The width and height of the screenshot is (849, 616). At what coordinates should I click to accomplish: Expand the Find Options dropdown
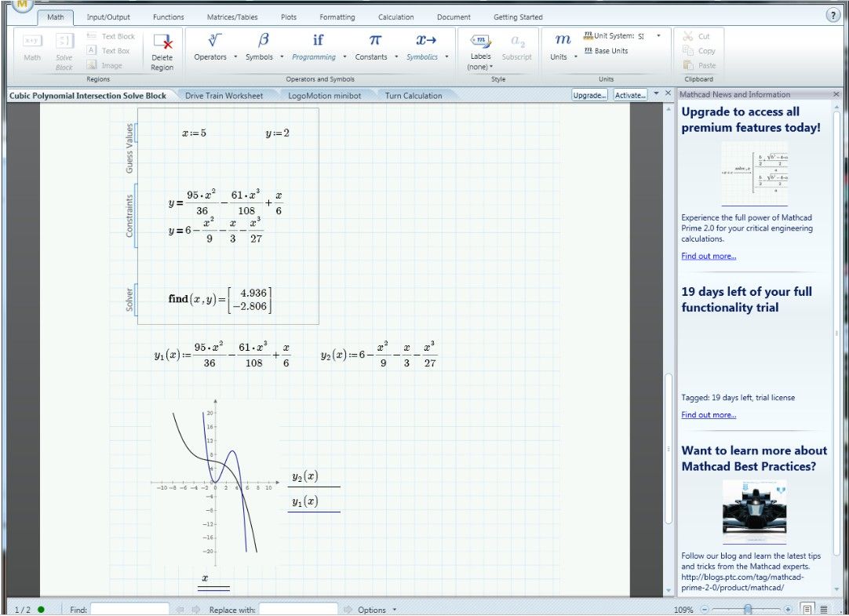tap(377, 610)
